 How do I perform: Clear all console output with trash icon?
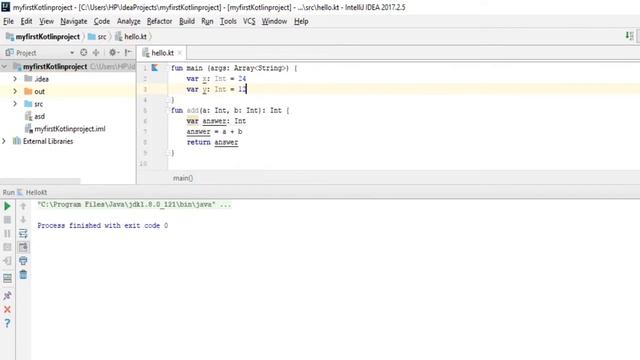(23, 274)
